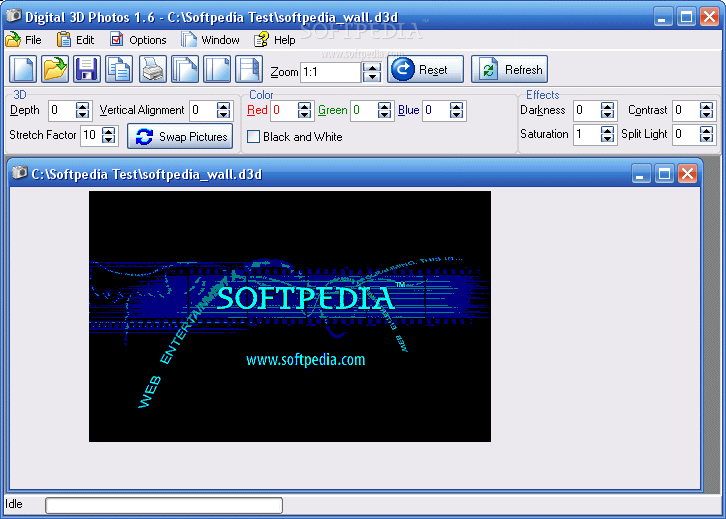
Task: Decrease the Contrast value
Action: (x=706, y=114)
